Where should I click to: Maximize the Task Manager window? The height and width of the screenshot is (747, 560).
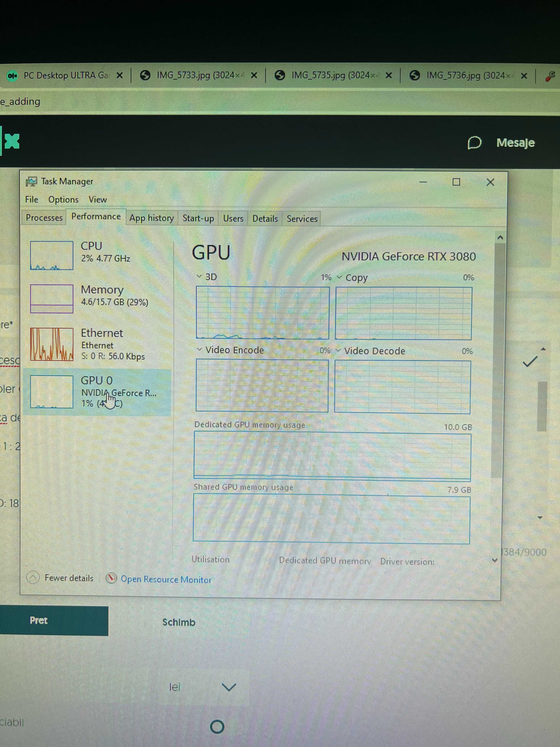(x=456, y=182)
